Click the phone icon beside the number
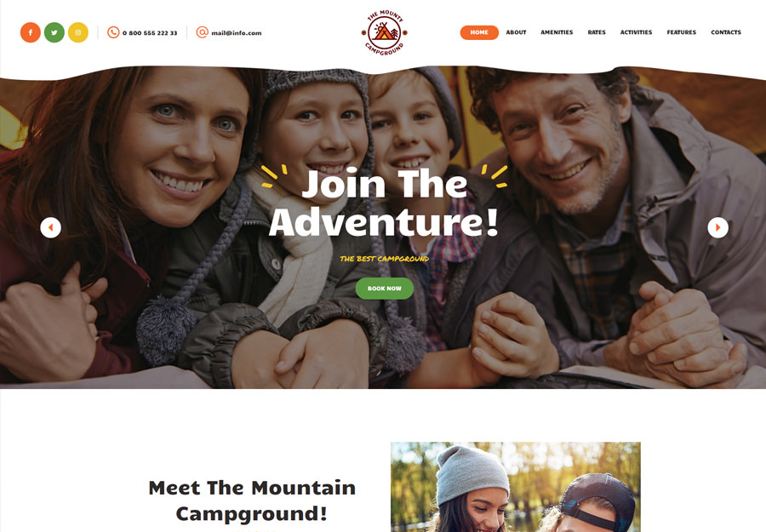Screen dimensions: 766x532 point(113,32)
